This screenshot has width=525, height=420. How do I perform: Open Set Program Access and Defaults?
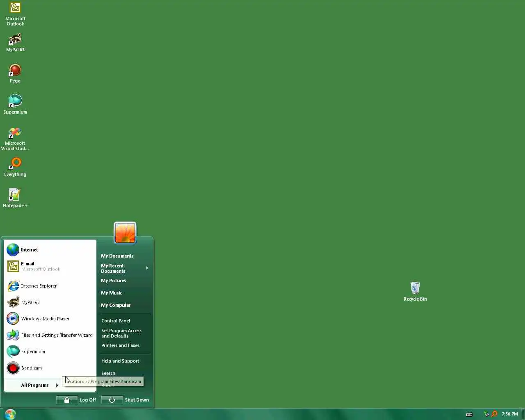(x=125, y=333)
